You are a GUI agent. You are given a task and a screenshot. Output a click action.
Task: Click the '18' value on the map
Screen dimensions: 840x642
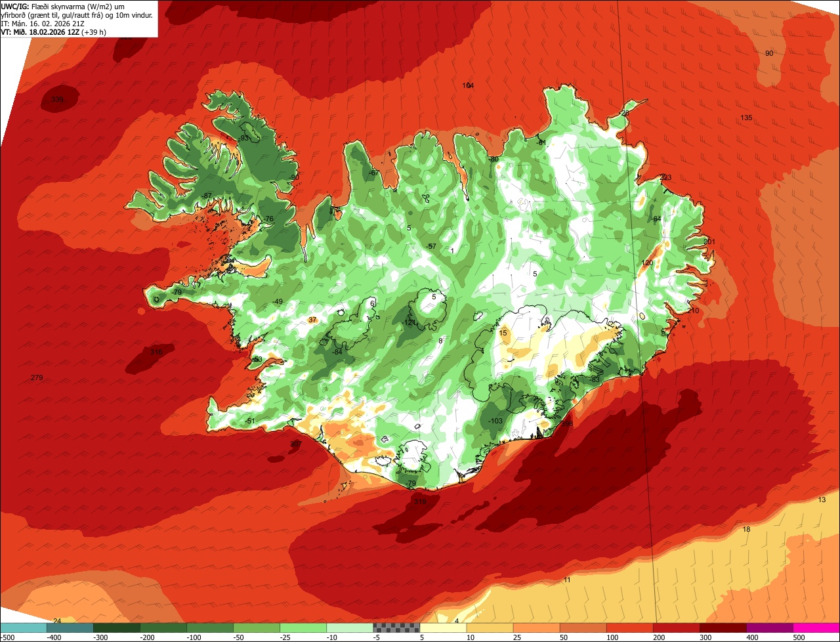746,530
